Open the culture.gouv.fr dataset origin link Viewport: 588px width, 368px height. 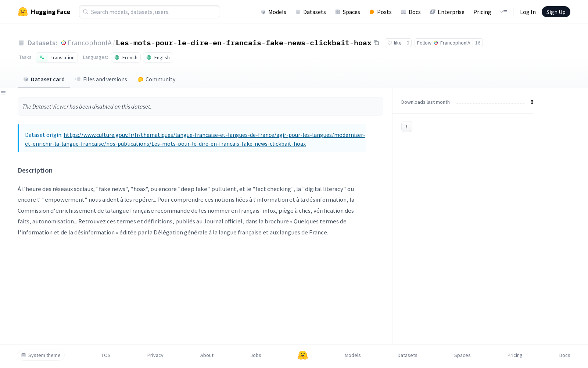coord(195,139)
